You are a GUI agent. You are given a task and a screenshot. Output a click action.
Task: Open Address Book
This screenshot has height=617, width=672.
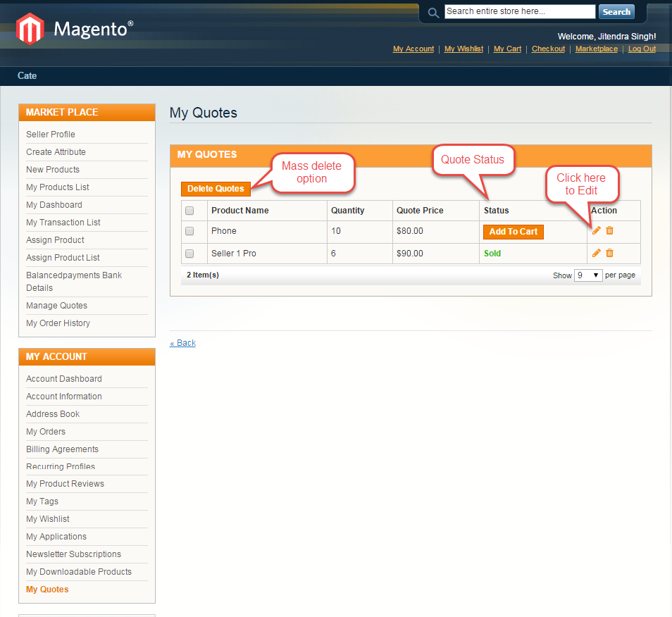pos(53,413)
